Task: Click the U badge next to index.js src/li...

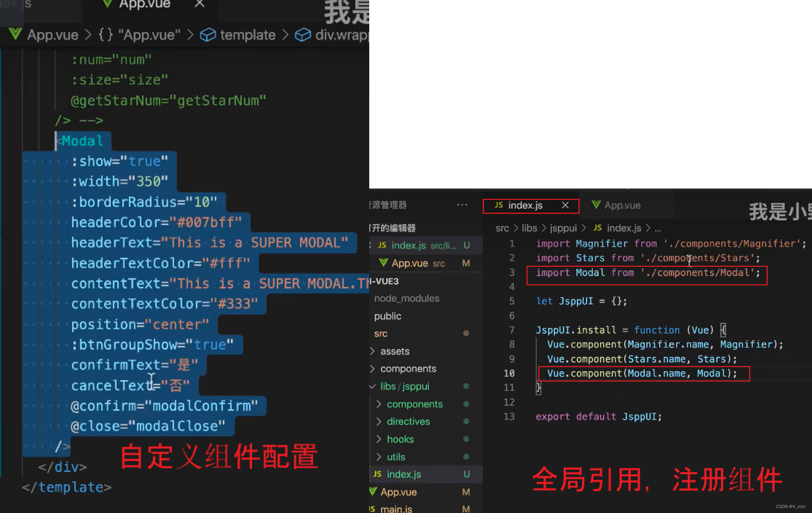Action: point(467,245)
